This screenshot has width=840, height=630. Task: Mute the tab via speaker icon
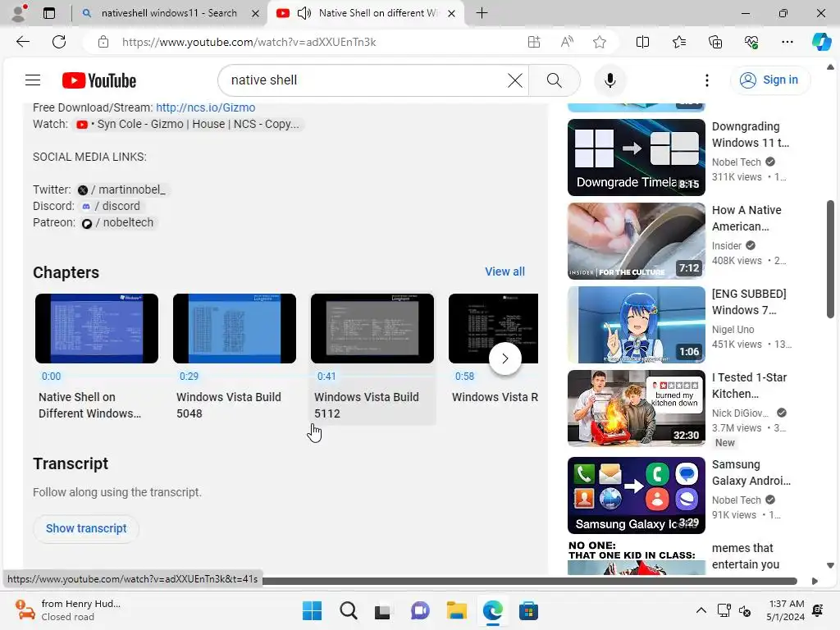click(x=304, y=13)
